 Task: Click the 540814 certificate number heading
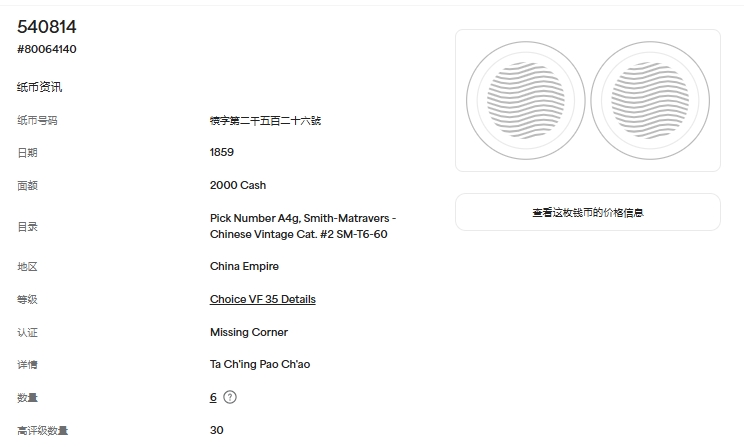coord(47,27)
